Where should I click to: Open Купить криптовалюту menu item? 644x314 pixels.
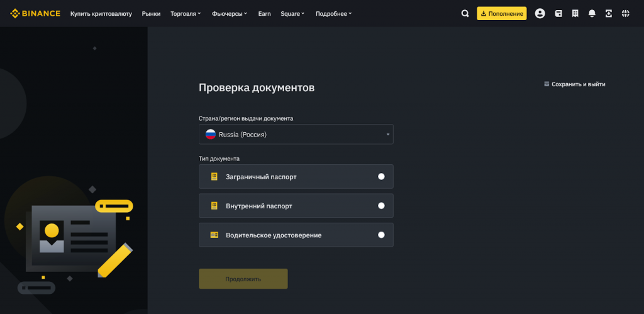point(101,14)
